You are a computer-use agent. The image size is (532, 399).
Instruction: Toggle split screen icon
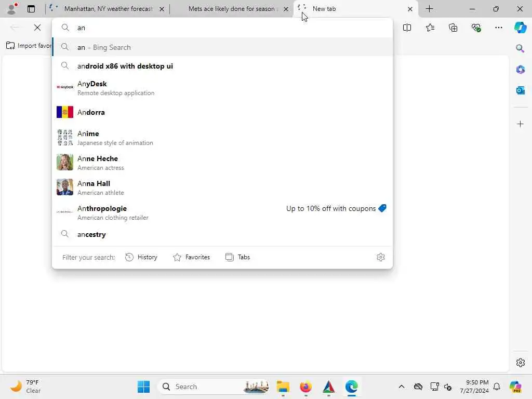[x=407, y=28]
